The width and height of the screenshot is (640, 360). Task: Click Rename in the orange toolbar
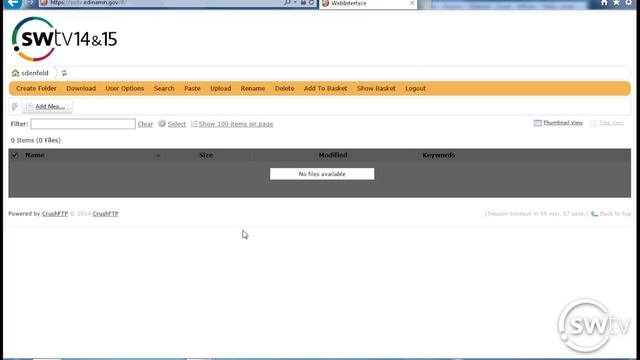coord(253,88)
